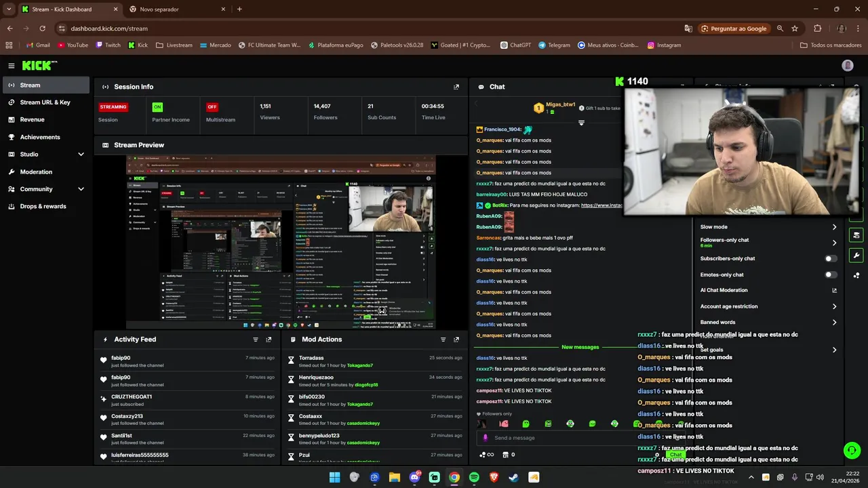Click the zoom magnifier icon in address bar
The height and width of the screenshot is (488, 868).
point(780,28)
